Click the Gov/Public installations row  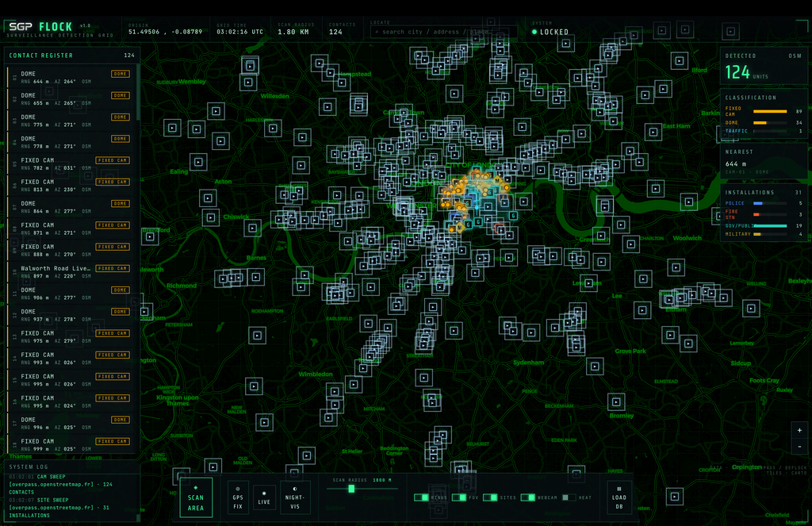pyautogui.click(x=764, y=226)
